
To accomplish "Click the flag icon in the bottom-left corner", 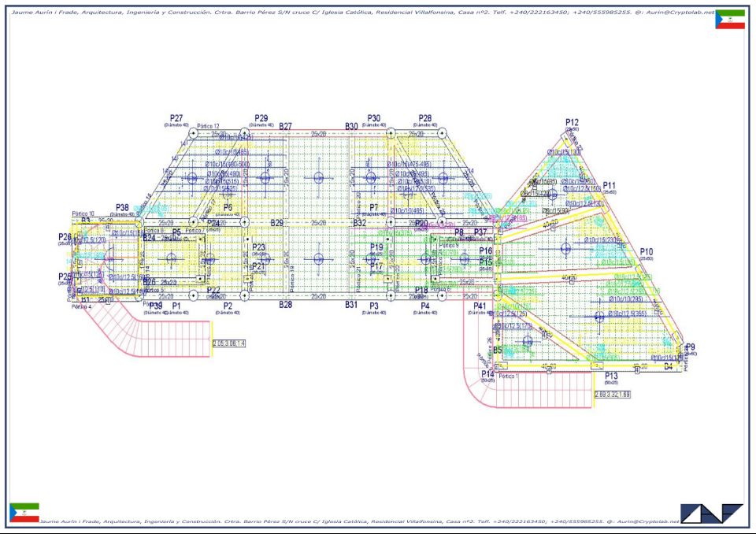I will (x=24, y=513).
